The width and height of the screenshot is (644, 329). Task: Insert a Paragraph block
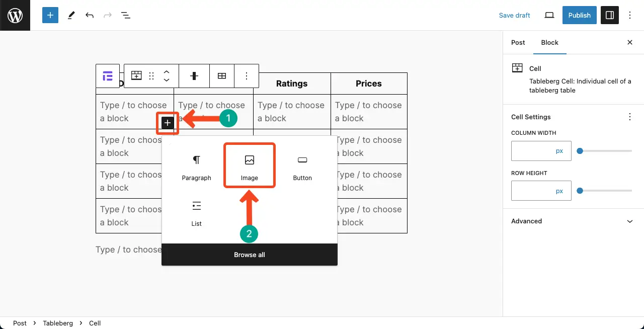pyautogui.click(x=197, y=168)
